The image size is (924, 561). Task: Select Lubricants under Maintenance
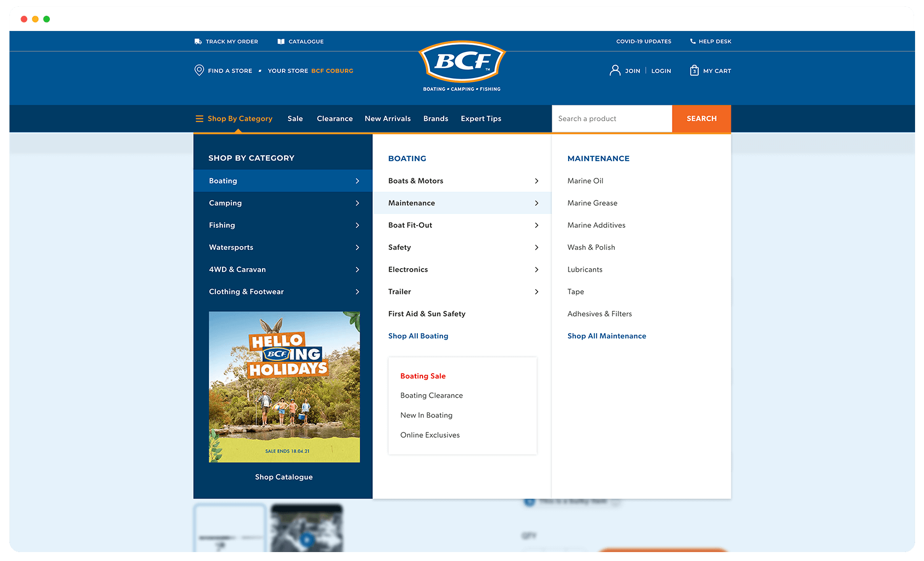click(585, 270)
